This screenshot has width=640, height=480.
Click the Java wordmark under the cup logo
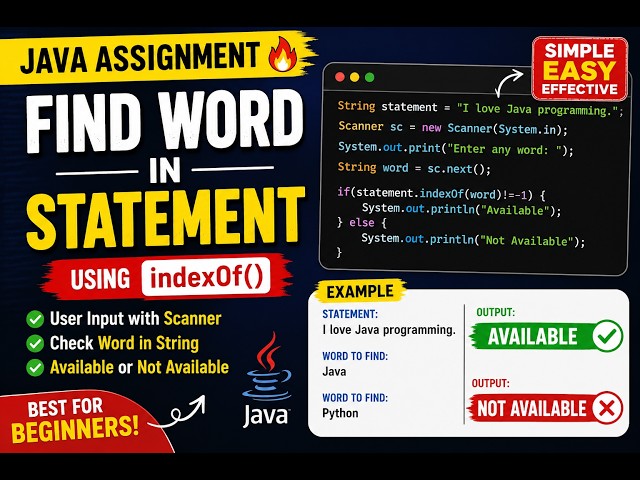[x=266, y=416]
